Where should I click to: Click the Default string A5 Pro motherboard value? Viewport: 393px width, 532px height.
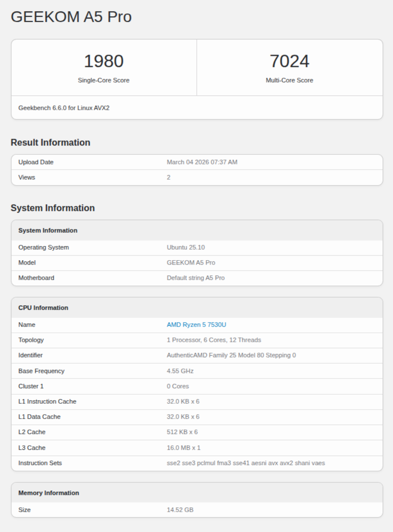[x=195, y=278]
